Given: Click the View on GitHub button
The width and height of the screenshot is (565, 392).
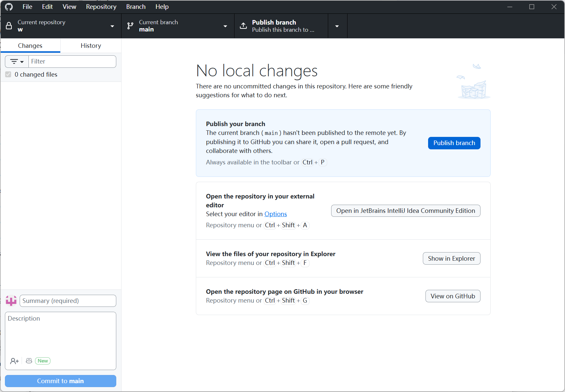Looking at the screenshot, I should click(453, 296).
